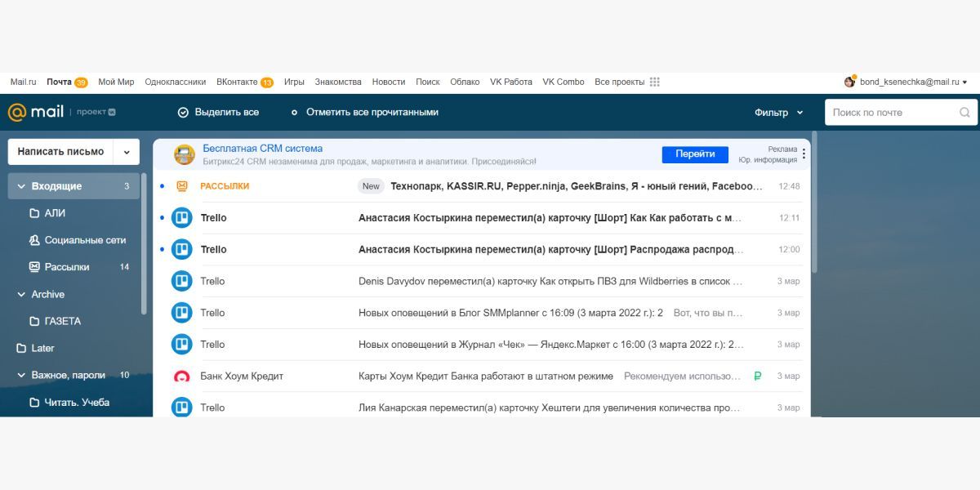Click the Социальные сети people icon

point(34,240)
